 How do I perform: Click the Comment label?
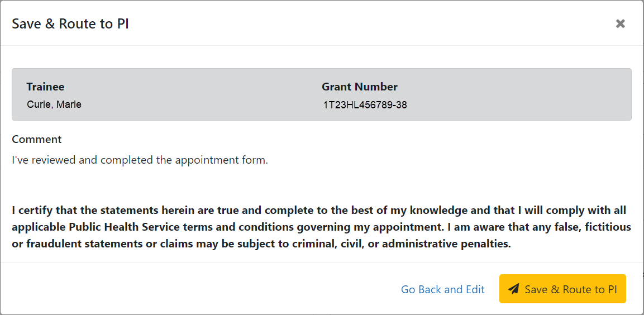pyautogui.click(x=37, y=139)
